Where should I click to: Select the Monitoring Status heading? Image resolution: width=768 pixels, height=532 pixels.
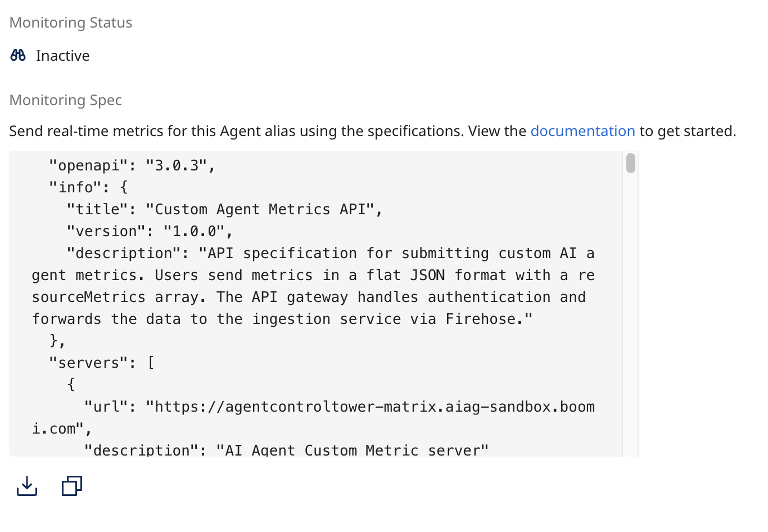(x=70, y=22)
